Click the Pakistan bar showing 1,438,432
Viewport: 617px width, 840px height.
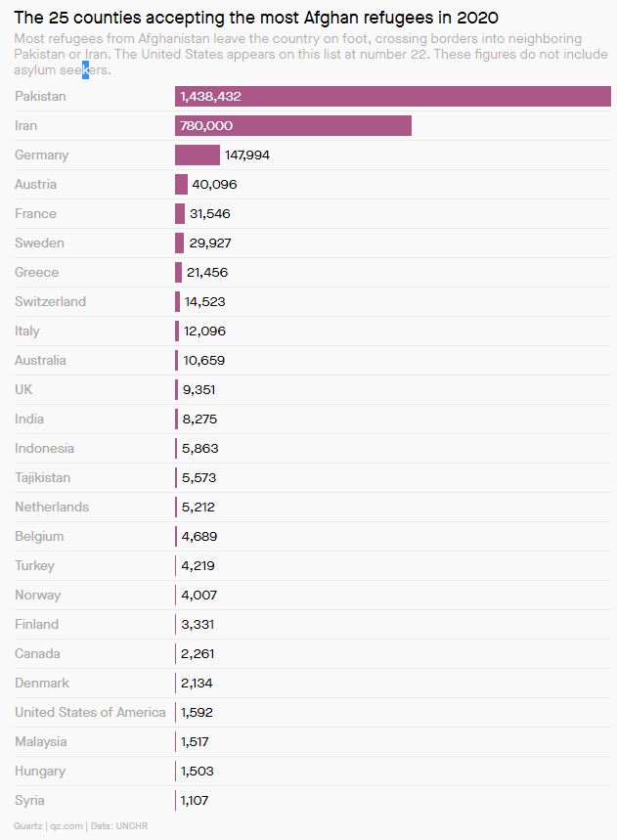coord(392,97)
